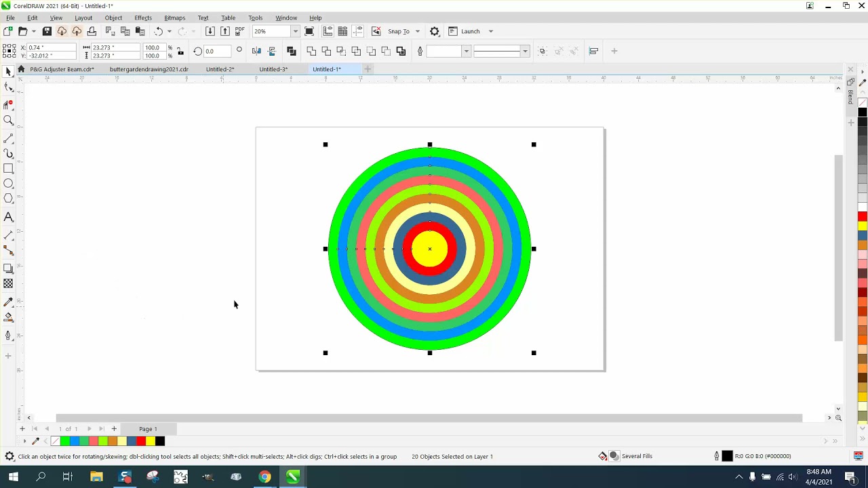Screen dimensions: 868x488
Task: Select the Crop tool in the toolbox
Action: 8,104
